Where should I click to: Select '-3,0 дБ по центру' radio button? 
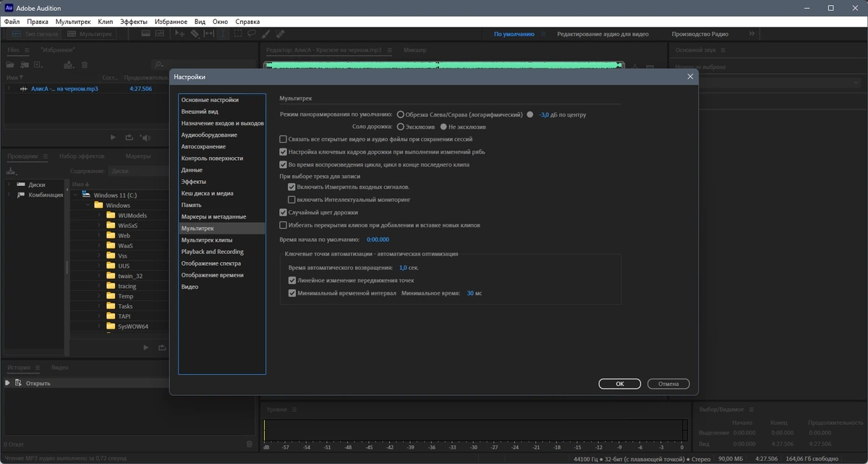click(x=530, y=114)
